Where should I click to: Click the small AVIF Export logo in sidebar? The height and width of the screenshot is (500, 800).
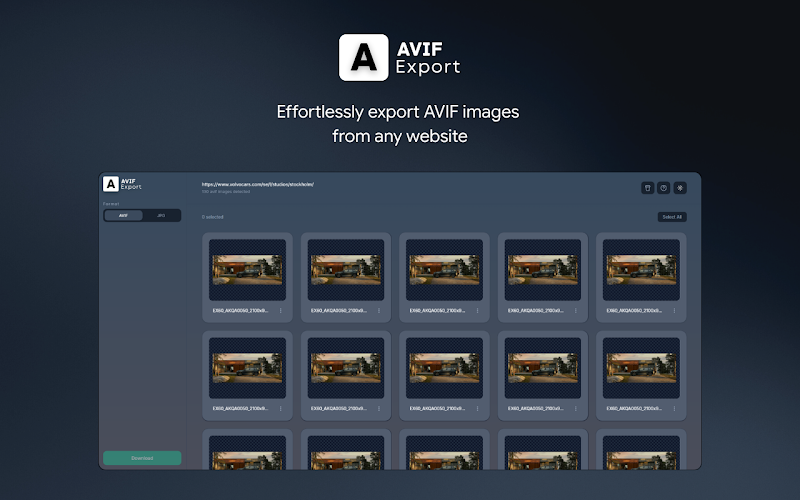[122, 184]
